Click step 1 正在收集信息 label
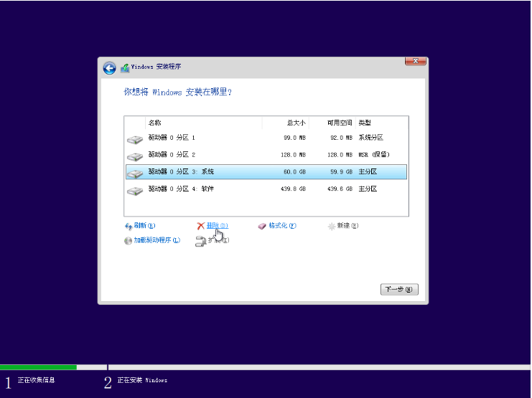 (x=36, y=380)
